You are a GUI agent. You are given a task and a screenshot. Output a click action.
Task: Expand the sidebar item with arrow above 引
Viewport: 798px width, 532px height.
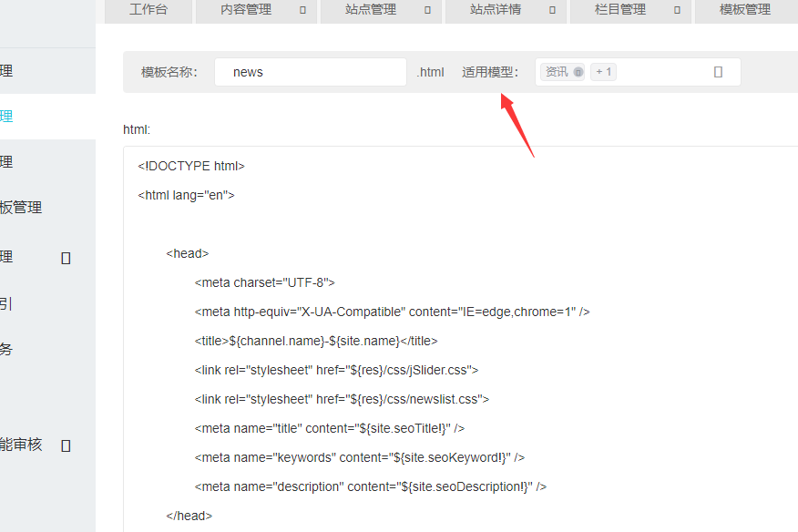coord(66,258)
